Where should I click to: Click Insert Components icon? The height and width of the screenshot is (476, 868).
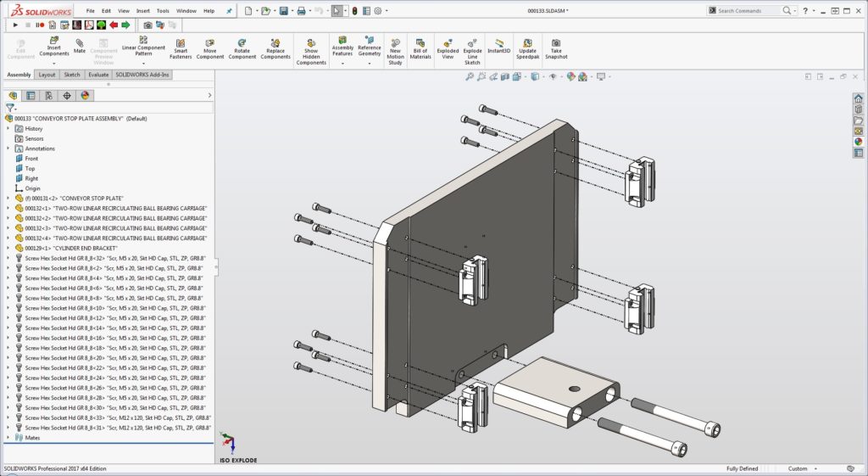coord(53,41)
